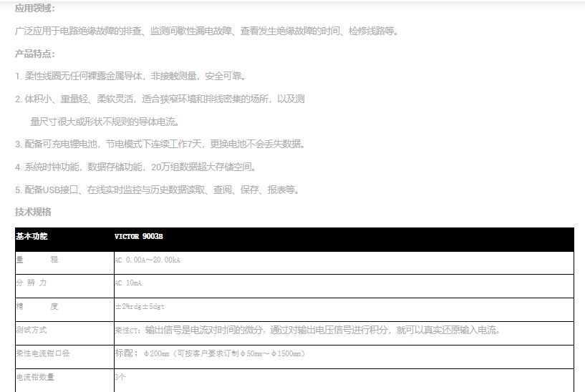585x392 pixels.
Task: Click the ±2%rdg±5dgt accuracy value
Action: coord(140,307)
